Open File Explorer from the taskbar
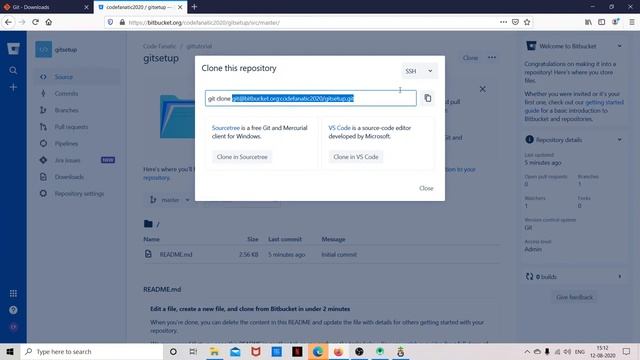Image resolution: width=640 pixels, height=360 pixels. pos(214,351)
